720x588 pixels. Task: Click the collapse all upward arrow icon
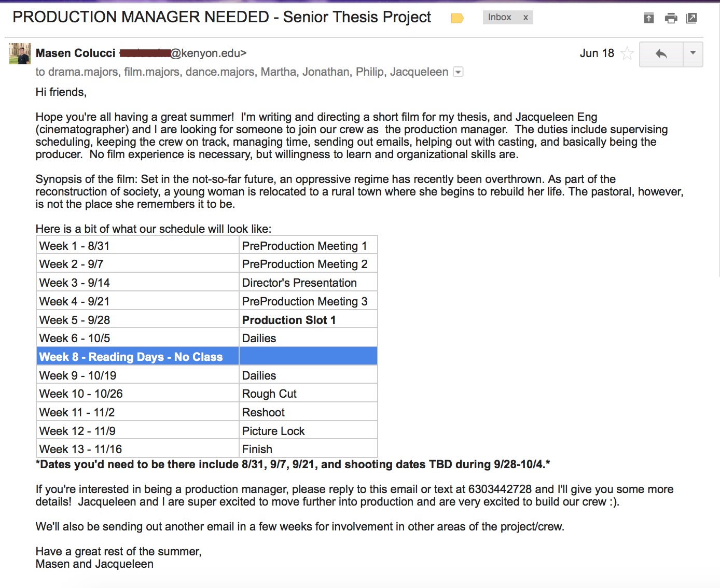pos(648,19)
